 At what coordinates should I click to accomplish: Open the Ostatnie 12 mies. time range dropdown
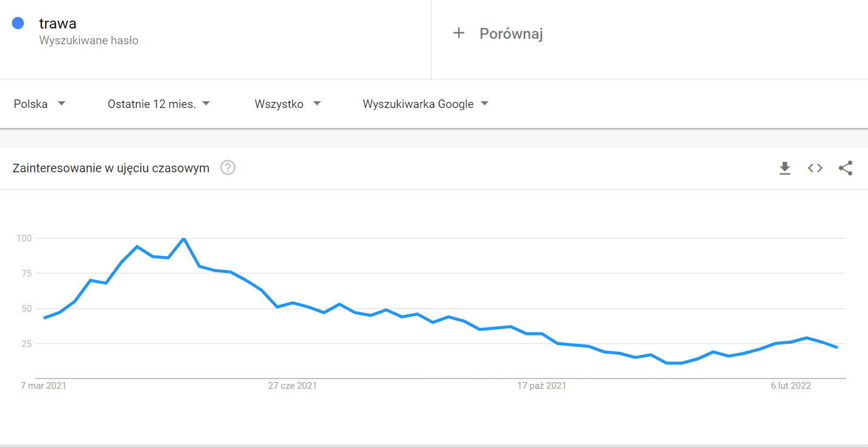[x=159, y=104]
